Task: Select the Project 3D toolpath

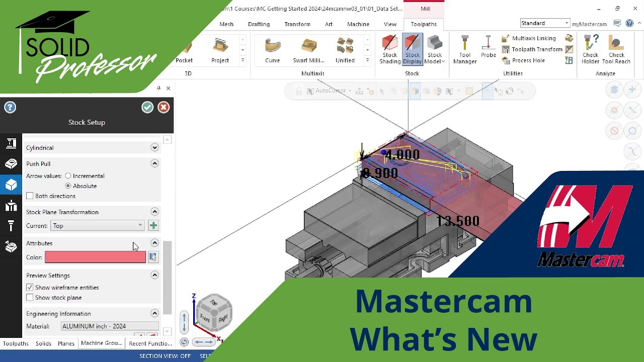Action: tap(220, 50)
